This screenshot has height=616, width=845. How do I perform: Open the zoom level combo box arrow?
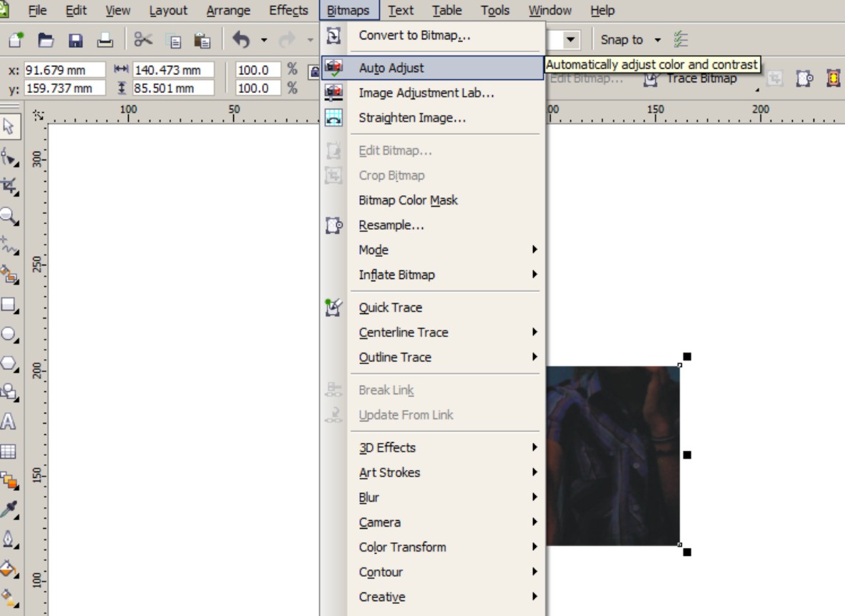pyautogui.click(x=570, y=39)
